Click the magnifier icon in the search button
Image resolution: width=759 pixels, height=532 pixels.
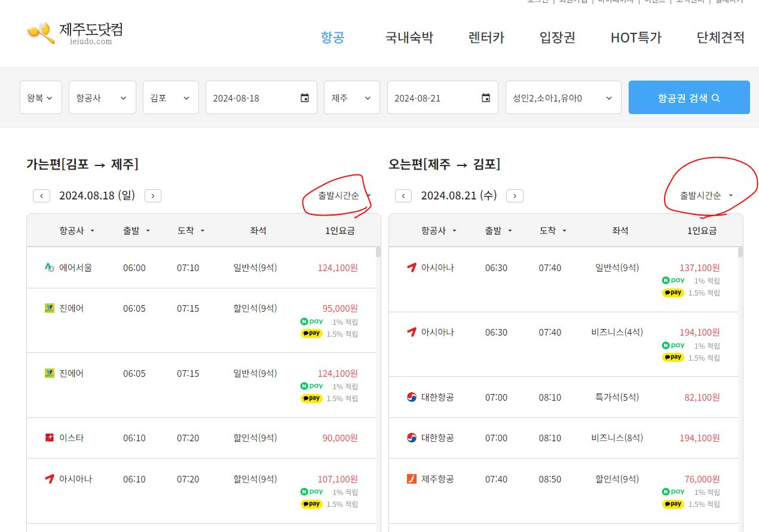point(717,98)
